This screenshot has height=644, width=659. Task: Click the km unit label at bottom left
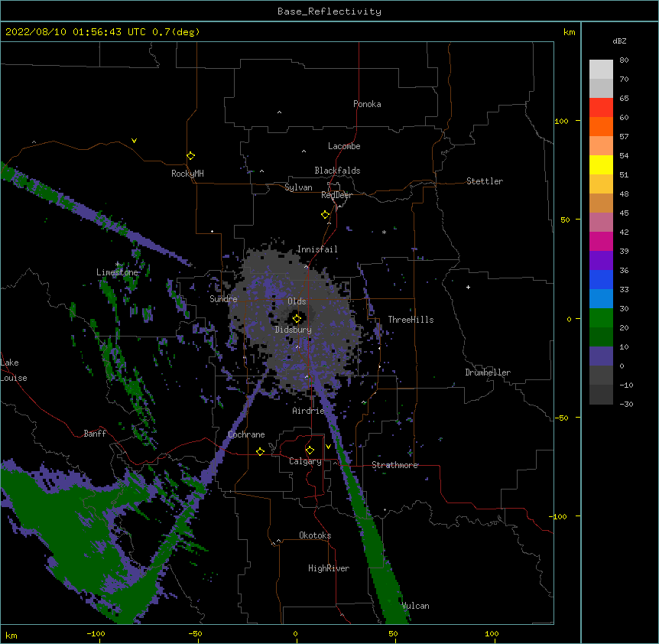pos(11,635)
